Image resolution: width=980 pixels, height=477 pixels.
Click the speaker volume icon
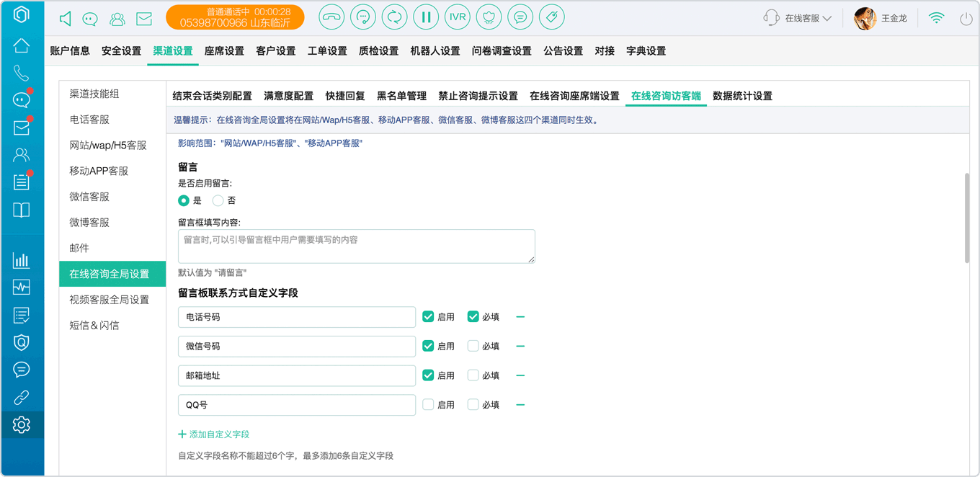point(66,19)
